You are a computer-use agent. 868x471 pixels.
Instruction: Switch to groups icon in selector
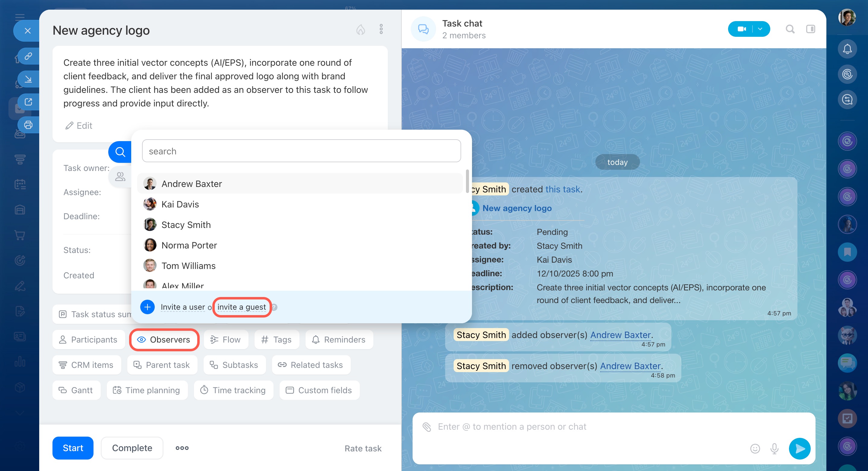tap(120, 176)
